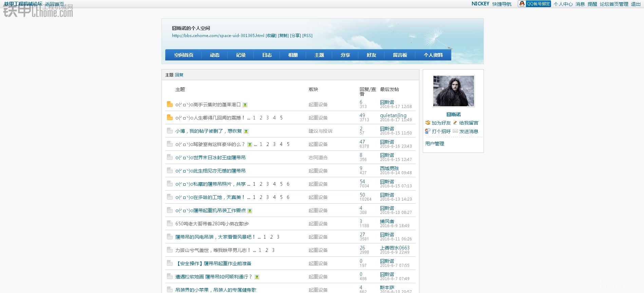644x293 pixels.
Task: Open thread 650吨老大哥带着280吨小弟在散步
Action: pos(212,224)
